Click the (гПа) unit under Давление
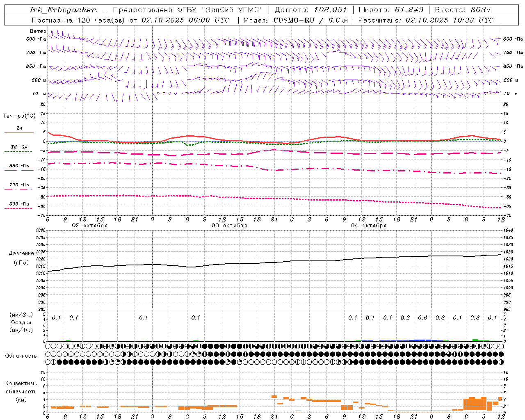525x420 pixels. pos(21,263)
